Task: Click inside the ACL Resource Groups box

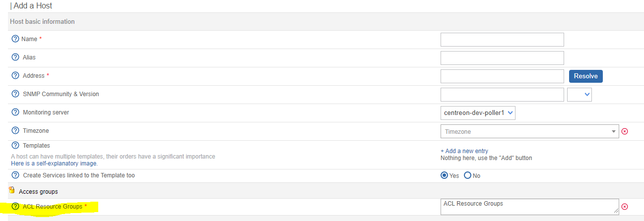Action: tap(529, 207)
